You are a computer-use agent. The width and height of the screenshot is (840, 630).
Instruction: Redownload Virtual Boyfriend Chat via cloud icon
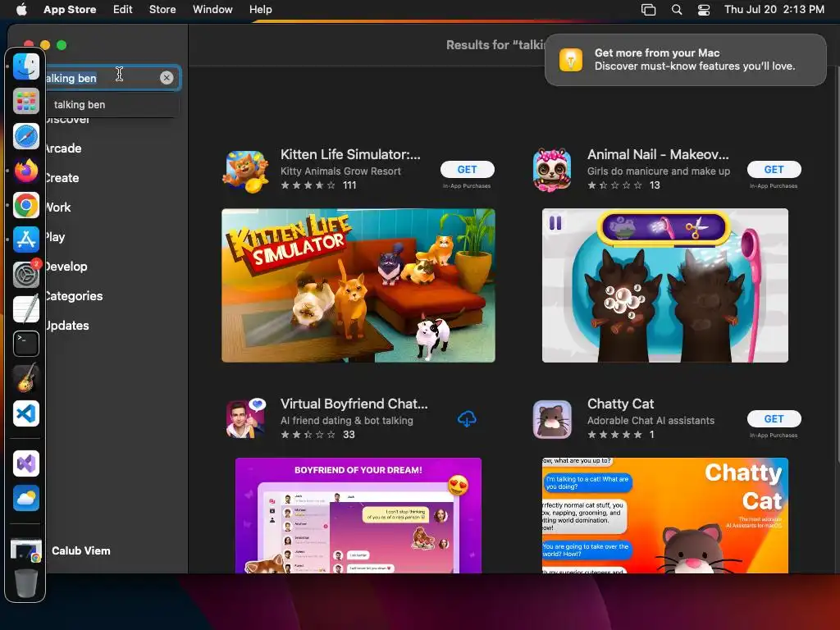tap(467, 419)
